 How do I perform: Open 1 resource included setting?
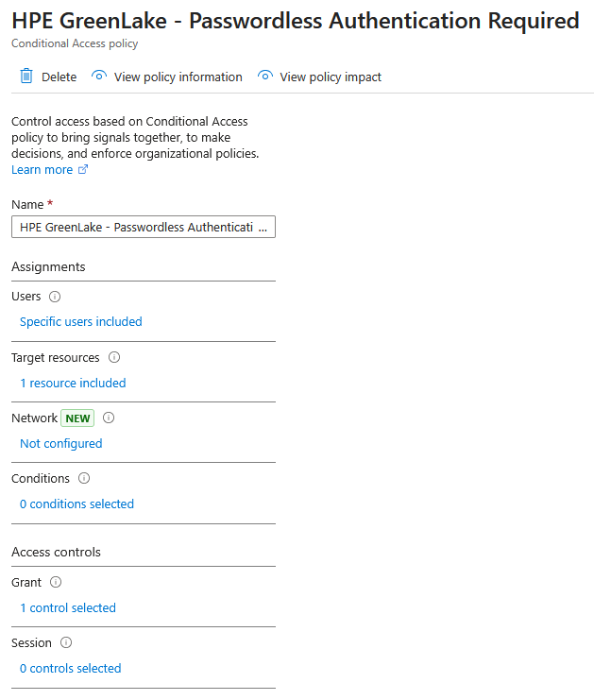(x=73, y=383)
